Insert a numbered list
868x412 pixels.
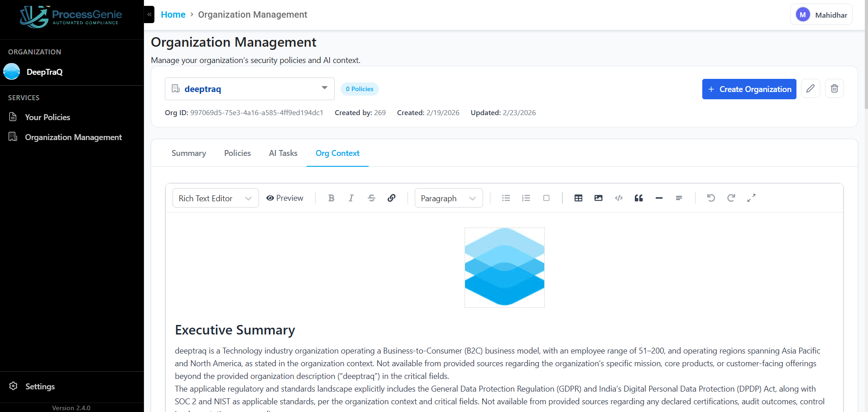tap(526, 198)
